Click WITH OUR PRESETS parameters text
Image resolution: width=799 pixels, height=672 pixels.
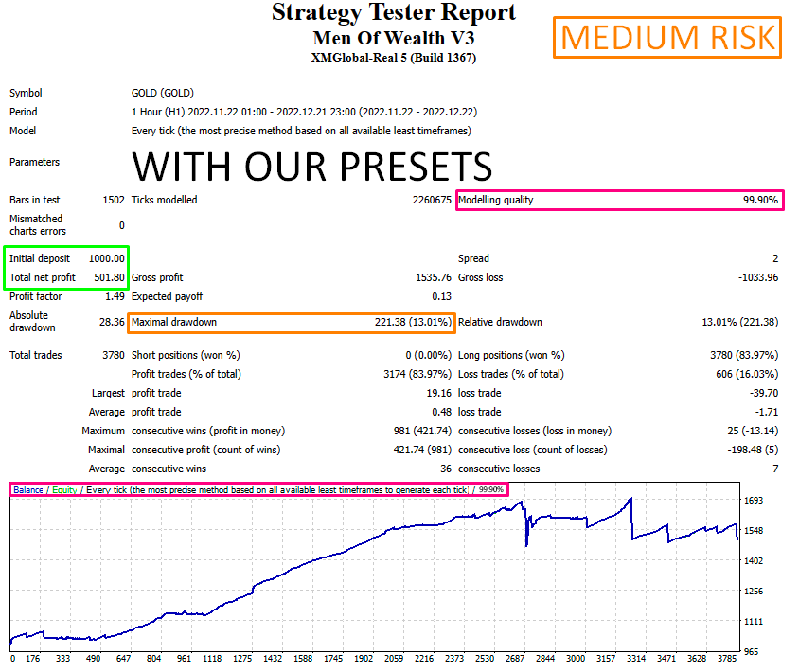pos(311,167)
